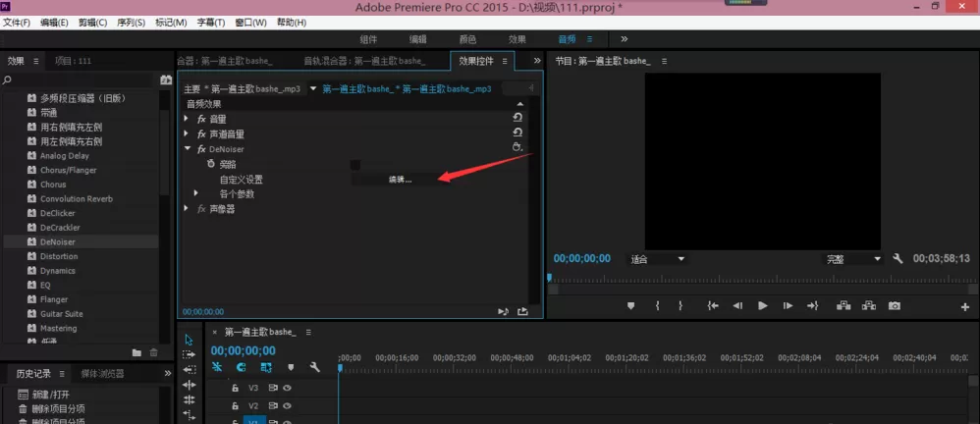Open the 完整 playback resolution dropdown

coord(853,258)
